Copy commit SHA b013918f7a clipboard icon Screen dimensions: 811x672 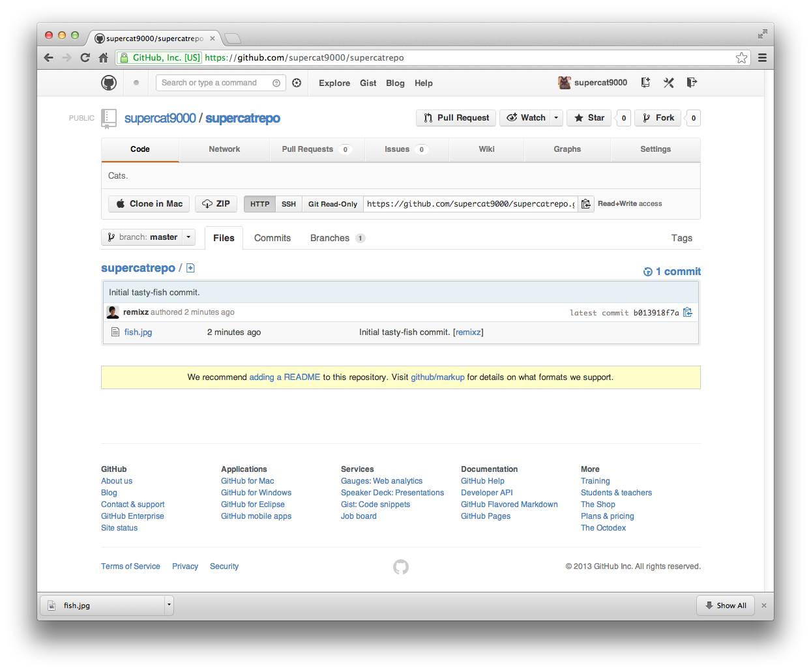687,312
